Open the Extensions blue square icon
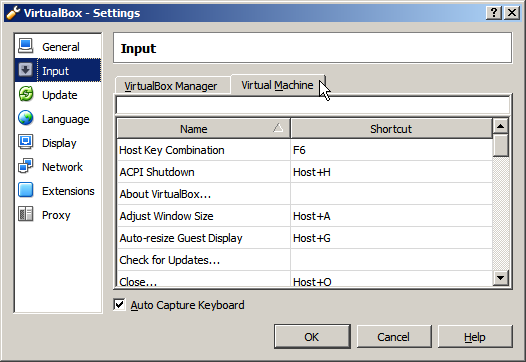 click(25, 190)
